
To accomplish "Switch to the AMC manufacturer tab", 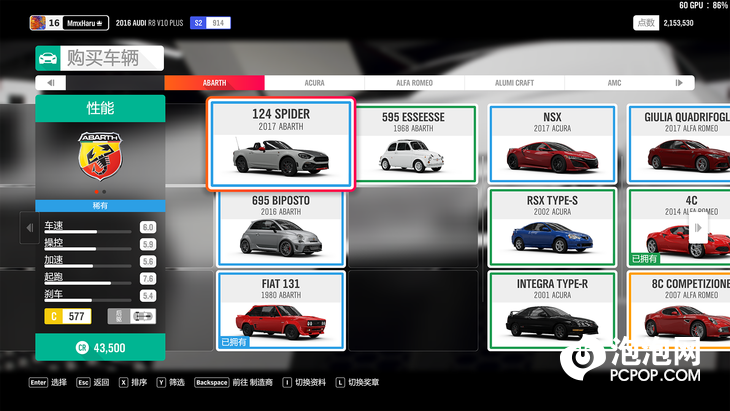I will [614, 83].
